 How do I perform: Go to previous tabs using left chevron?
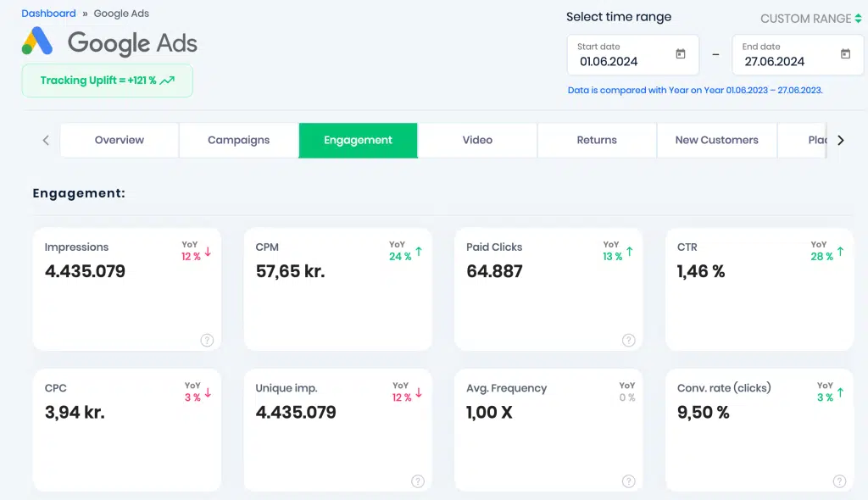46,141
